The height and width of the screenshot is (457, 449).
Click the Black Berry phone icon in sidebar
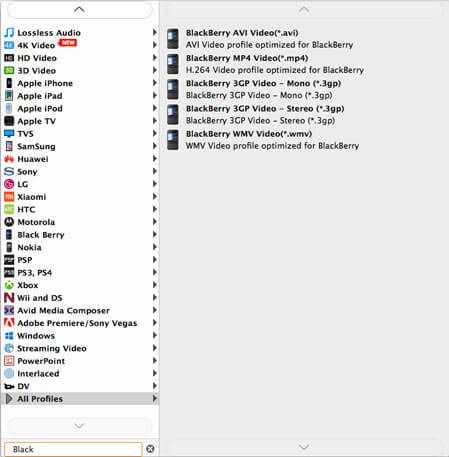[9, 235]
